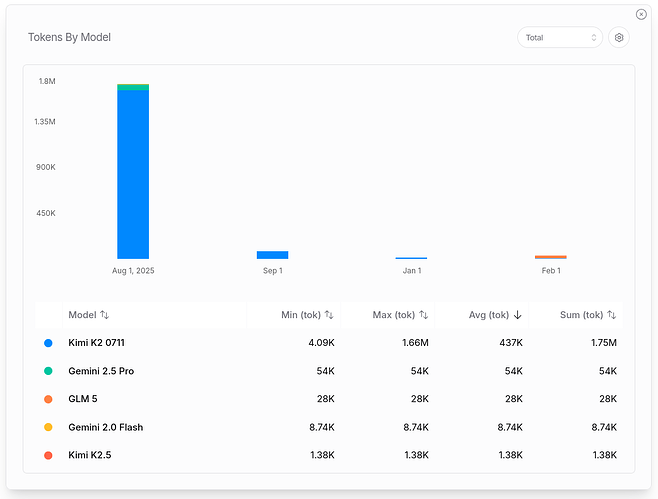Viewport: 658px width, 499px height.
Task: Toggle Avg (tok) descending sort arrow
Action: (x=517, y=315)
